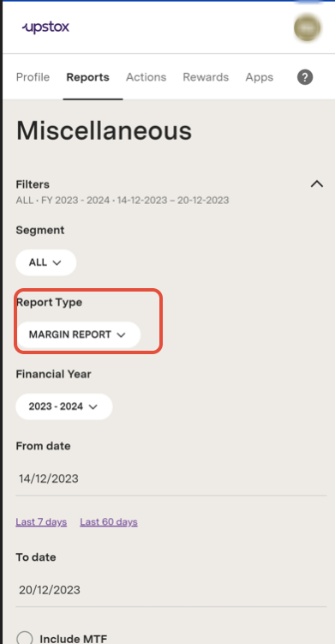Open the MARGIN REPORT type dropdown

(78, 334)
